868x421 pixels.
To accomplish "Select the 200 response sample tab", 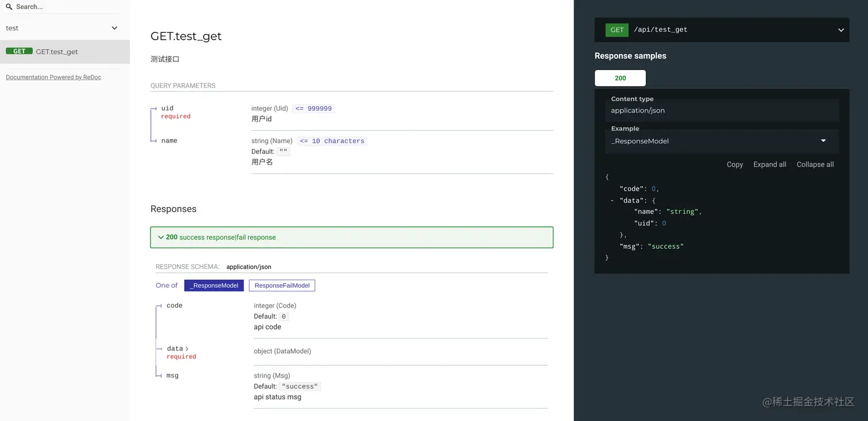I will point(620,78).
